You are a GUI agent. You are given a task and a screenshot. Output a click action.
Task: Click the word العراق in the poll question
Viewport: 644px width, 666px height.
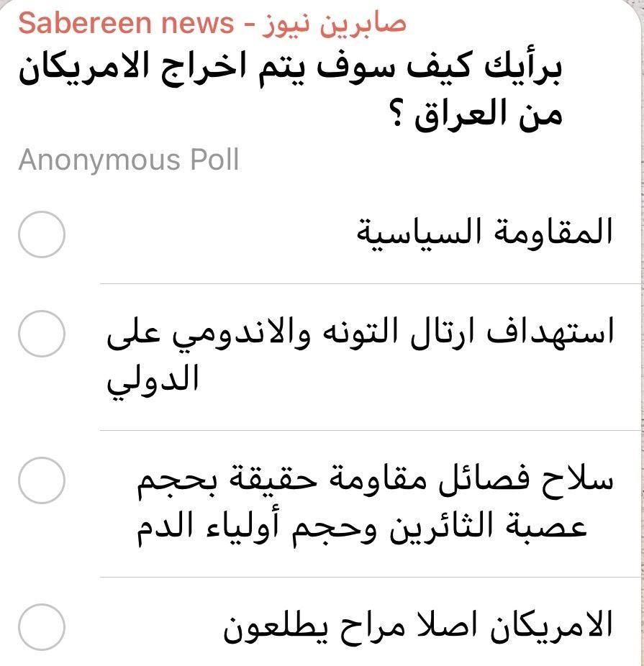(458, 115)
